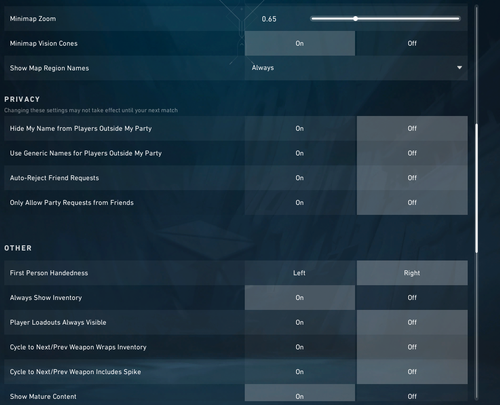This screenshot has width=500, height=405.
Task: Turn Always Show Inventory Off
Action: pyautogui.click(x=412, y=298)
